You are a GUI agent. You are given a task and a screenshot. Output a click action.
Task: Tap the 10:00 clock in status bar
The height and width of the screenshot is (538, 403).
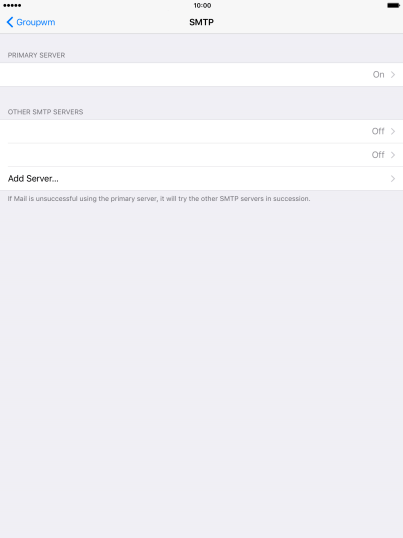coord(202,5)
